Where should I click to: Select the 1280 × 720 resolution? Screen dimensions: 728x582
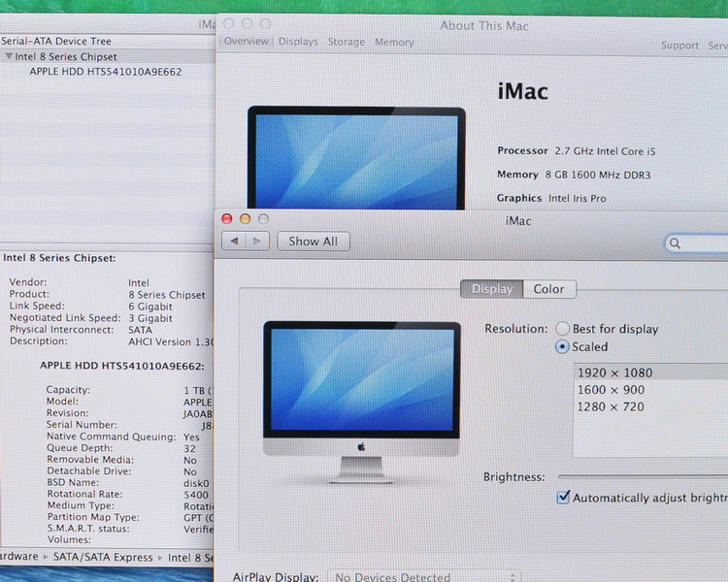651,407
